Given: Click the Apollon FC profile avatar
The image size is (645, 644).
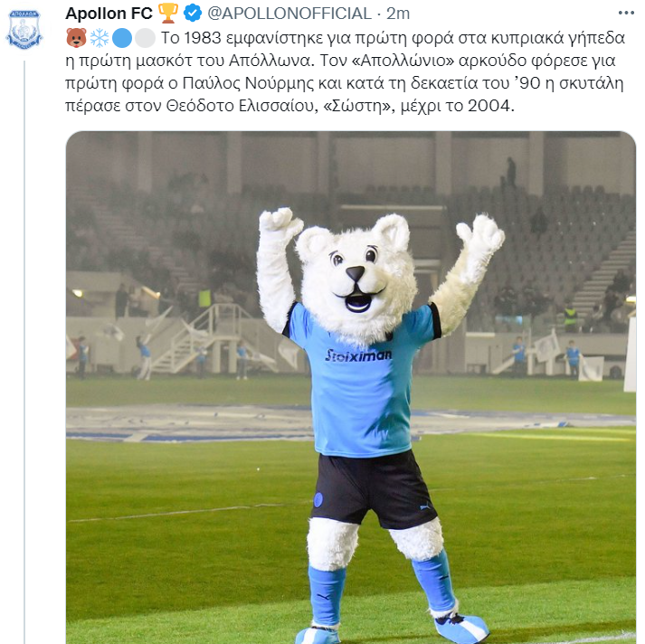Looking at the screenshot, I should [24, 29].
